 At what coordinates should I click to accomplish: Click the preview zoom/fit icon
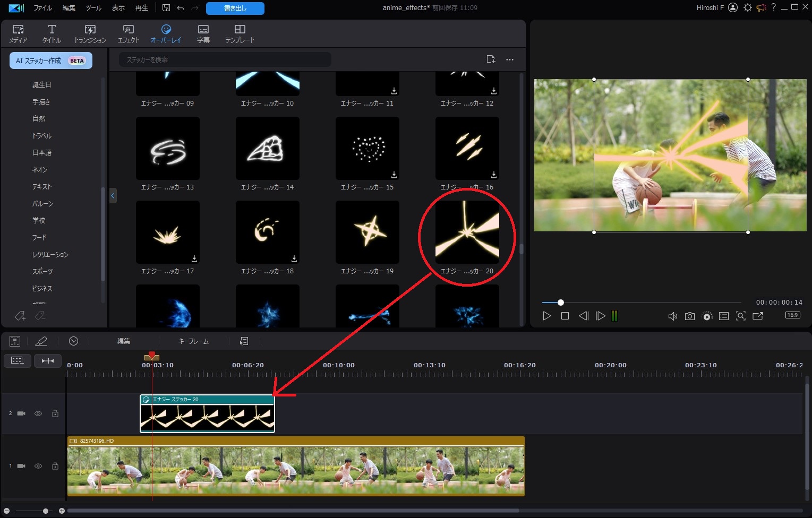(741, 316)
